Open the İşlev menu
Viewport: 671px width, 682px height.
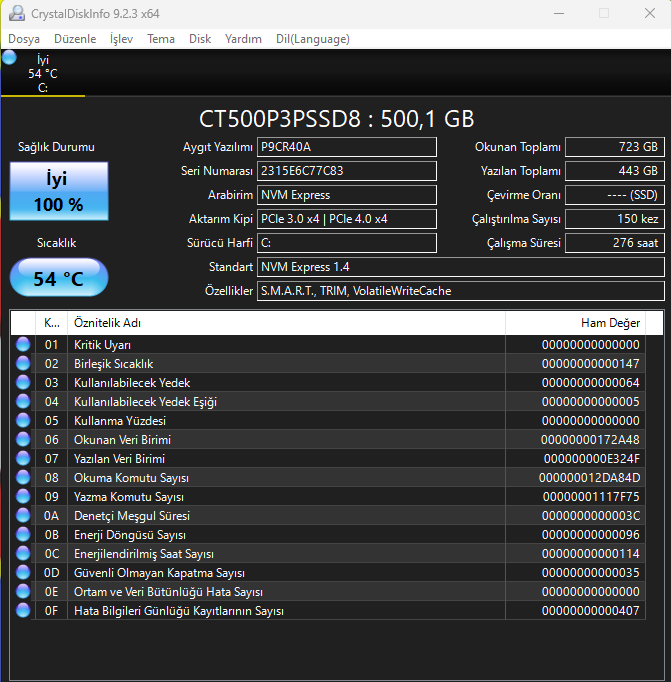121,39
